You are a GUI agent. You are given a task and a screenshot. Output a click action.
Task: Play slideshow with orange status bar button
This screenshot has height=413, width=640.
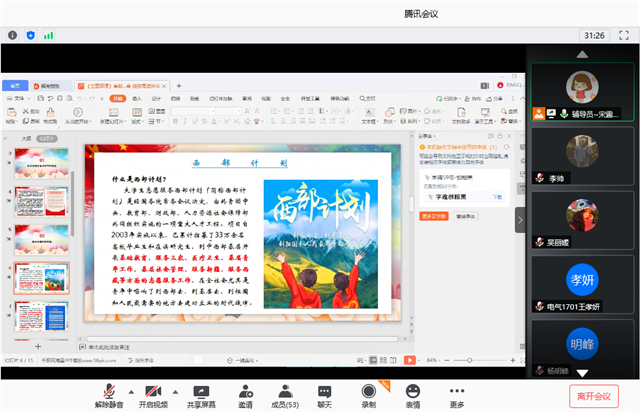tap(409, 360)
